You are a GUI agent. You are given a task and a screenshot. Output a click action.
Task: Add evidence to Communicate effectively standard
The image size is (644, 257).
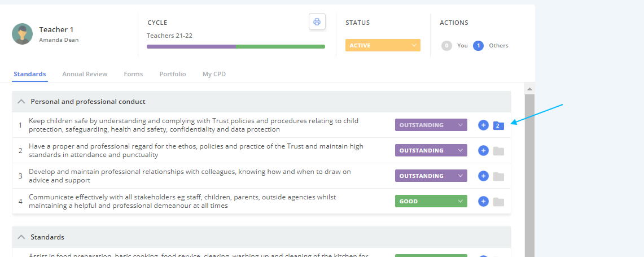point(483,202)
